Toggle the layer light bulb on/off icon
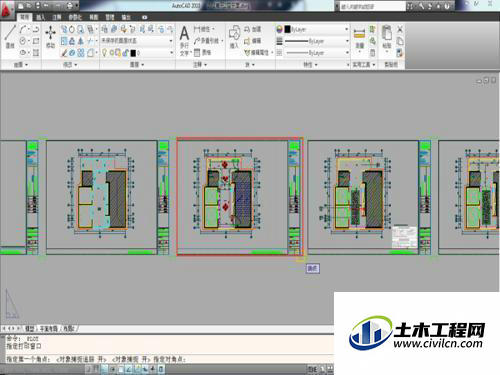The width and height of the screenshot is (500, 375). pyautogui.click(x=104, y=53)
